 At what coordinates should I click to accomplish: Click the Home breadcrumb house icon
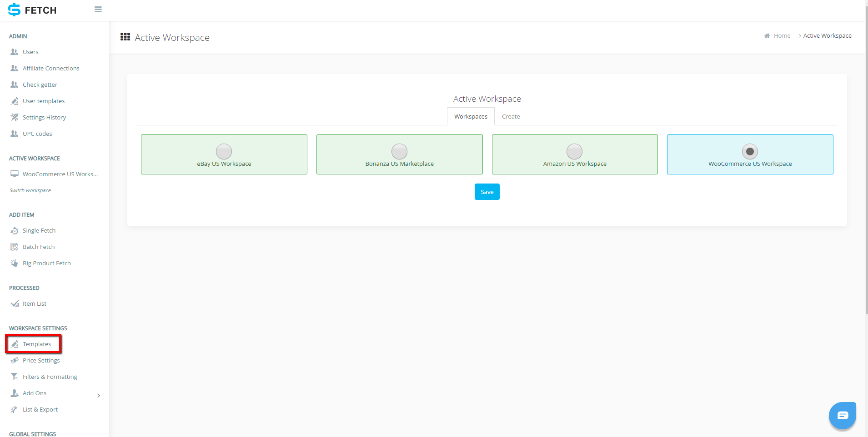coord(767,35)
